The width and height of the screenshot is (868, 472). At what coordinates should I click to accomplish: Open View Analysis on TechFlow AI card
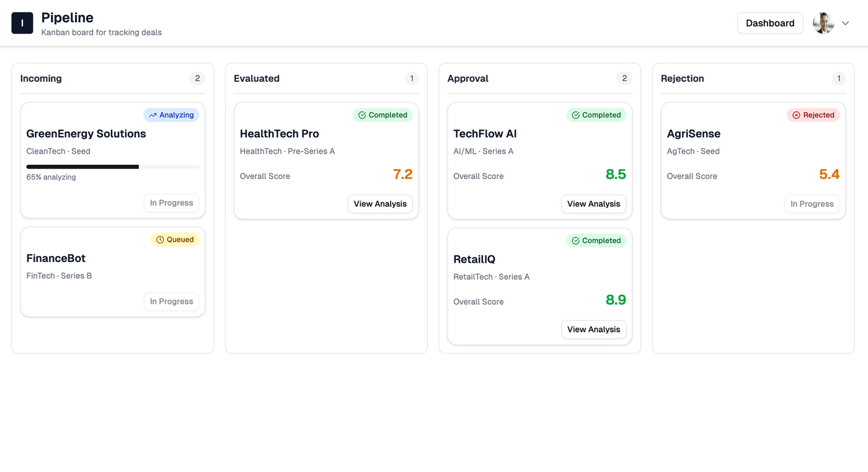point(593,204)
